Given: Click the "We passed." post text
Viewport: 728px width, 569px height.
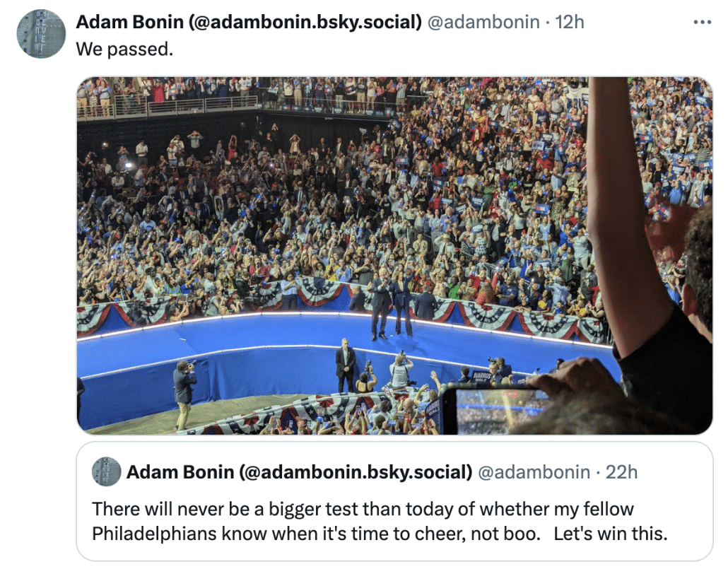Looking at the screenshot, I should (x=124, y=49).
